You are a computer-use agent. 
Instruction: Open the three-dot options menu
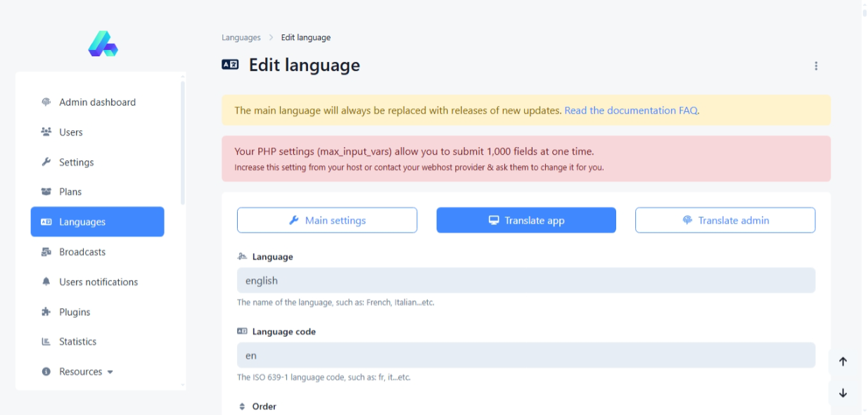(816, 66)
